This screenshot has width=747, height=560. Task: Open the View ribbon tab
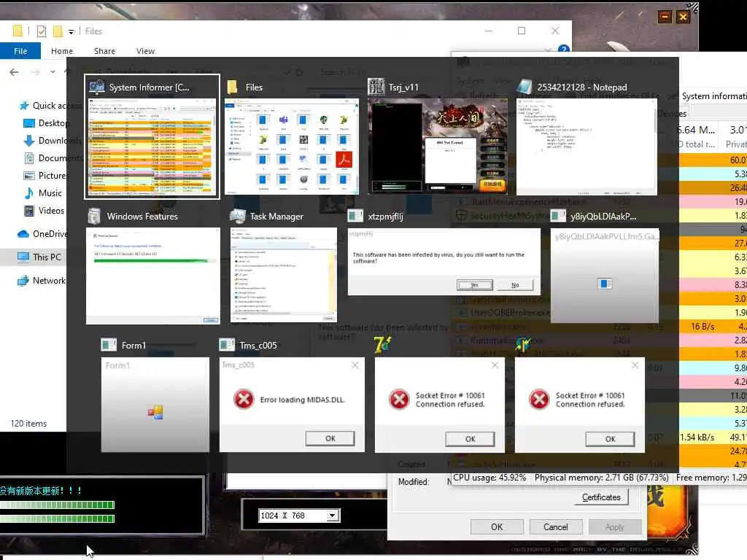[145, 51]
